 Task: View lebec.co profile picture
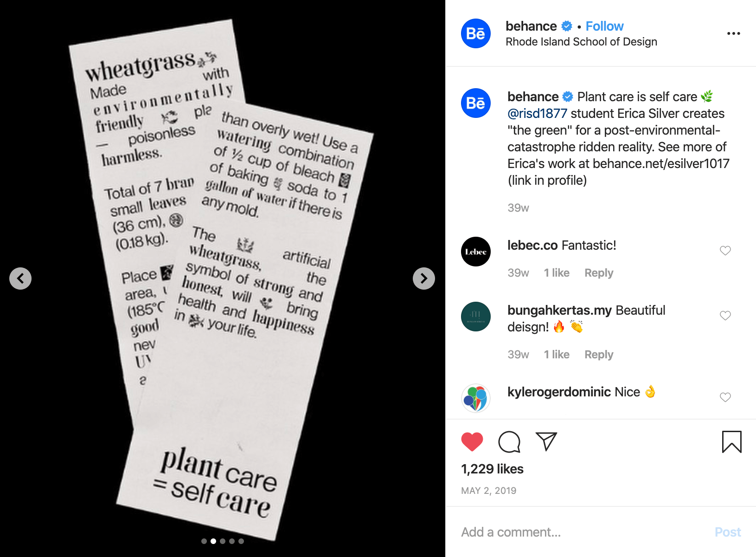click(476, 252)
